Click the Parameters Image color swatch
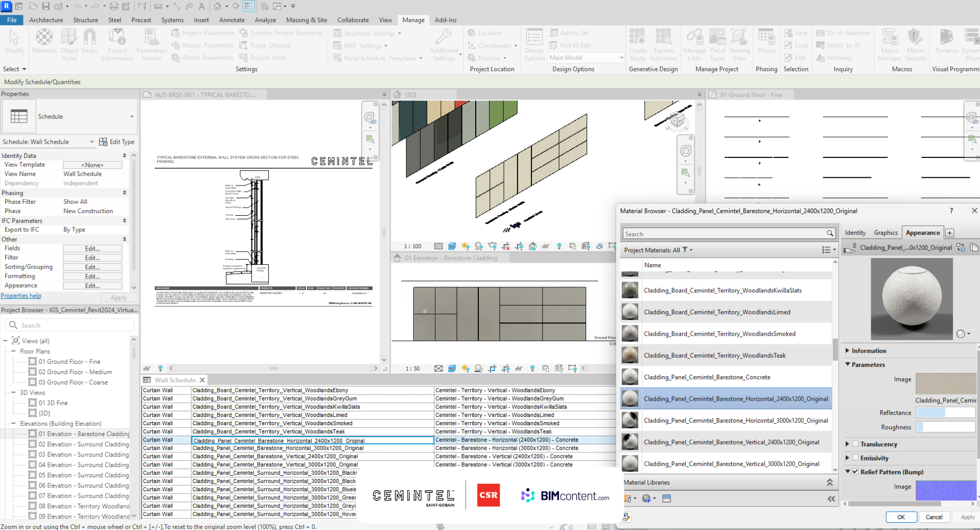 945,383
